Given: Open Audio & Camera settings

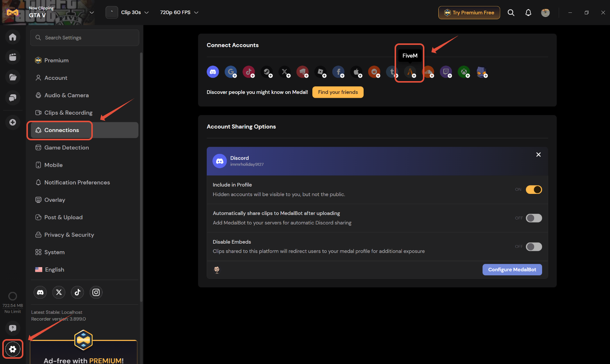Looking at the screenshot, I should pyautogui.click(x=85, y=95).
